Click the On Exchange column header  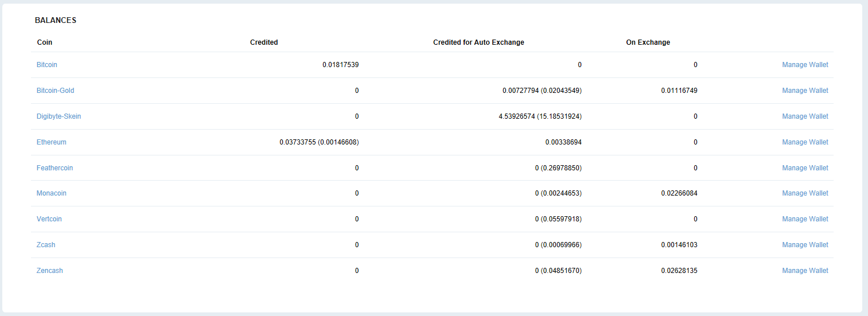click(x=648, y=42)
